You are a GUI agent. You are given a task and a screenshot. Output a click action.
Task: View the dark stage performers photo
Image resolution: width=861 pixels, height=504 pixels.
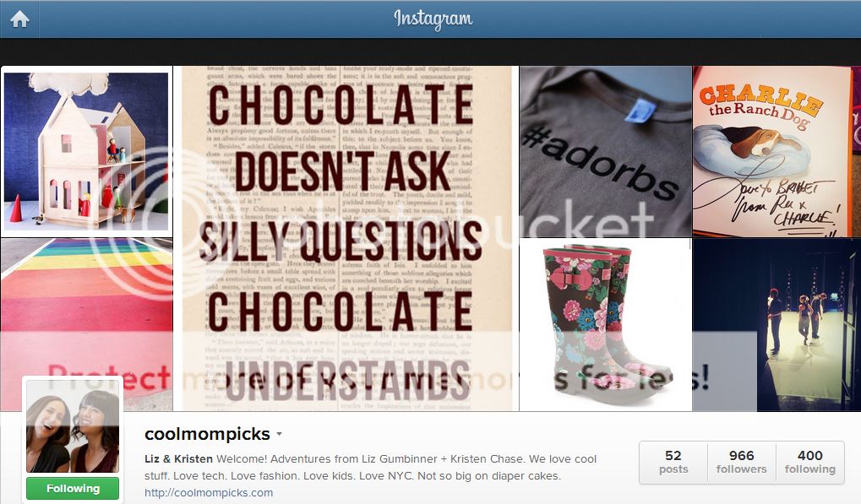(777, 325)
